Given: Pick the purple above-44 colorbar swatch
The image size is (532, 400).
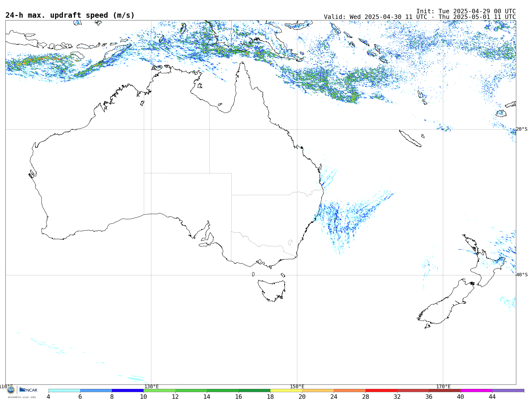Looking at the screenshot, I should (x=508, y=391).
